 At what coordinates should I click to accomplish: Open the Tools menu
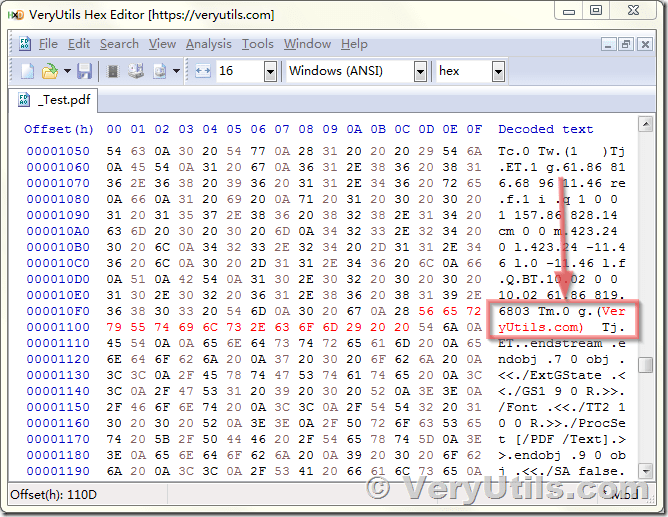click(257, 44)
